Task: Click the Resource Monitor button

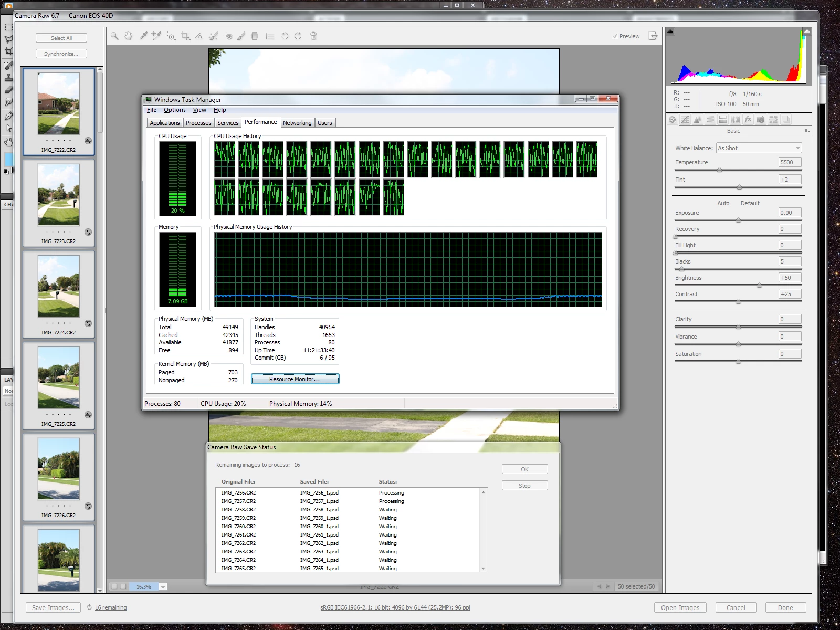Action: point(295,379)
